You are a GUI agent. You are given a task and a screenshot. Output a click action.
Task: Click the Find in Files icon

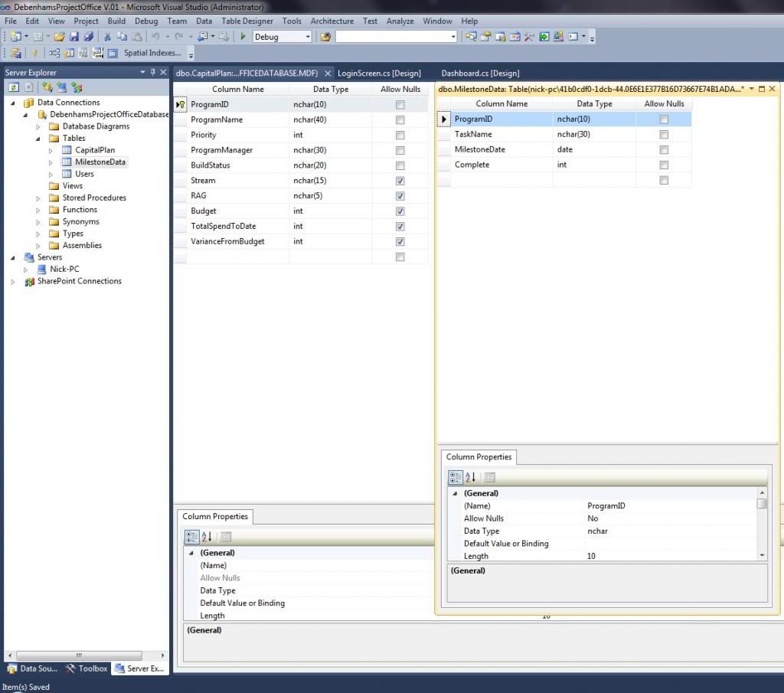pos(325,37)
